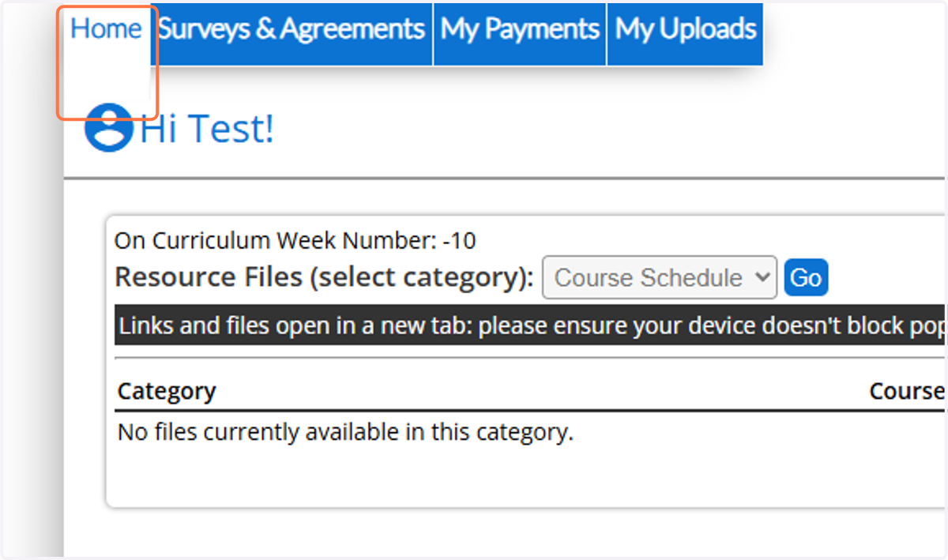Screen dimensions: 948x560
Task: Click the chevron arrow of category selector
Action: coord(762,278)
